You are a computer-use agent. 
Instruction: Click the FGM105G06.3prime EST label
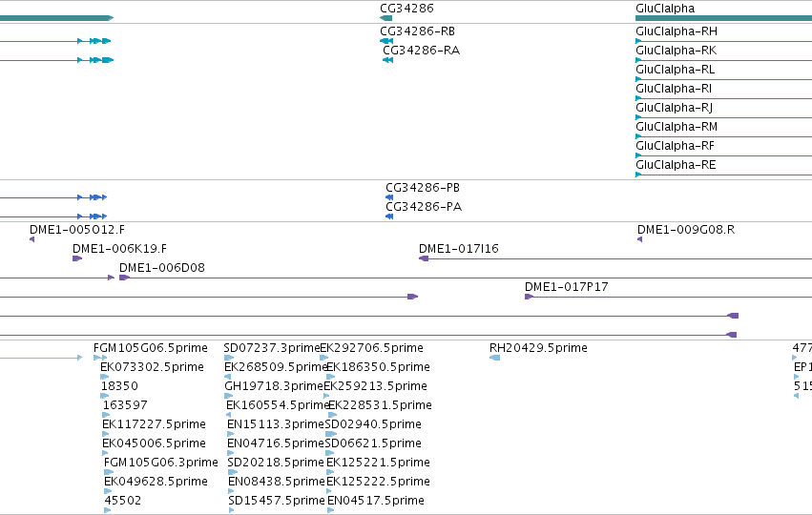tap(161, 463)
